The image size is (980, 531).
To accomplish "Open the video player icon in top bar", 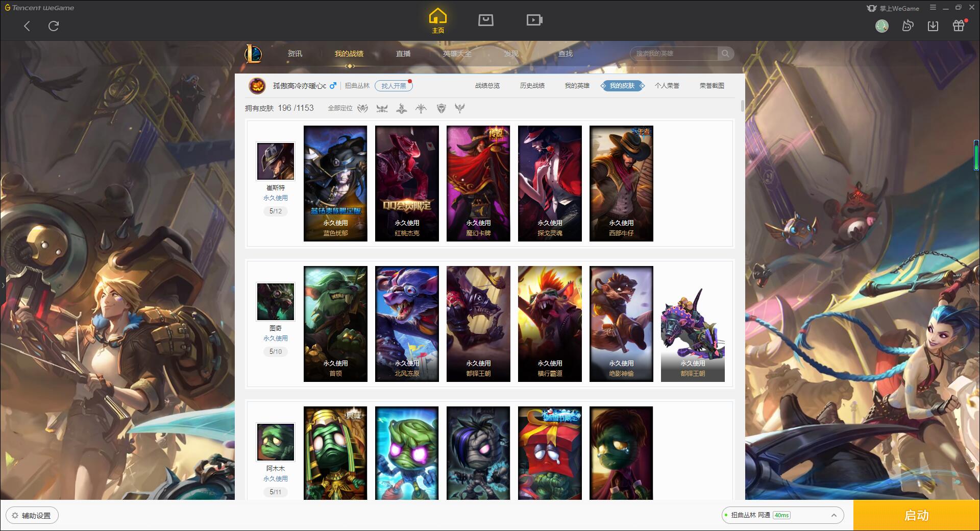I will (x=534, y=20).
